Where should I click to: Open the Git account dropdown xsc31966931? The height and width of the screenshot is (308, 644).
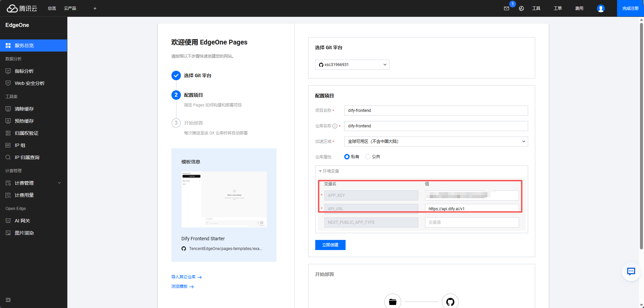pos(352,65)
